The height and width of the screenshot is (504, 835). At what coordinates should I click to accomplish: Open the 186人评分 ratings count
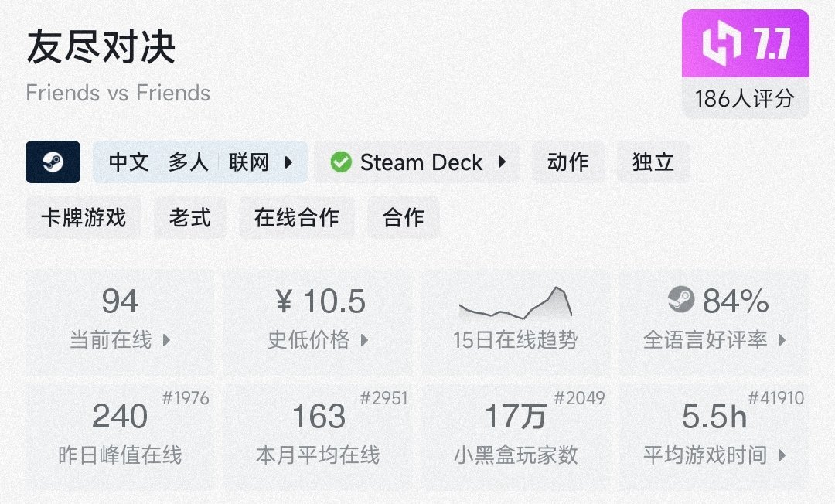pos(745,98)
